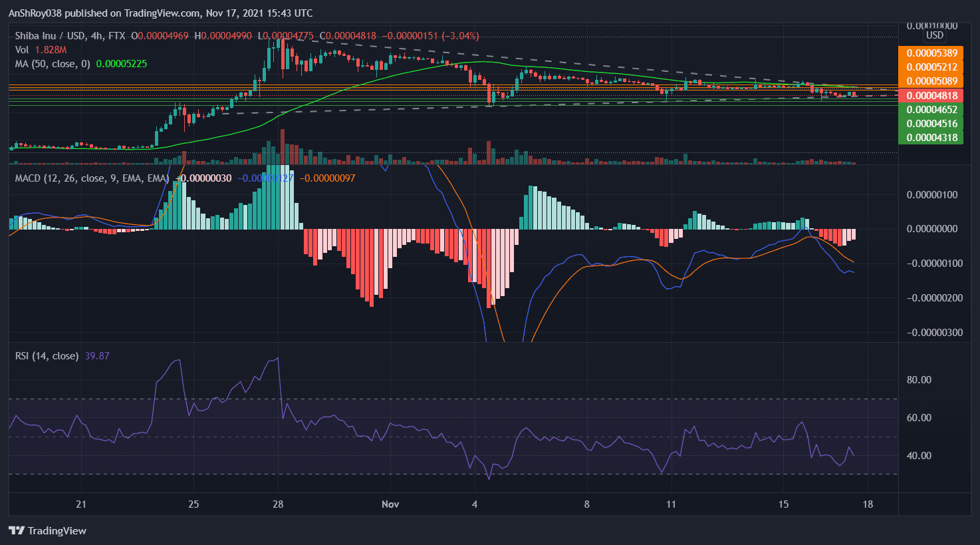
Task: Open the 4h interval in the chart legend
Action: (x=95, y=36)
